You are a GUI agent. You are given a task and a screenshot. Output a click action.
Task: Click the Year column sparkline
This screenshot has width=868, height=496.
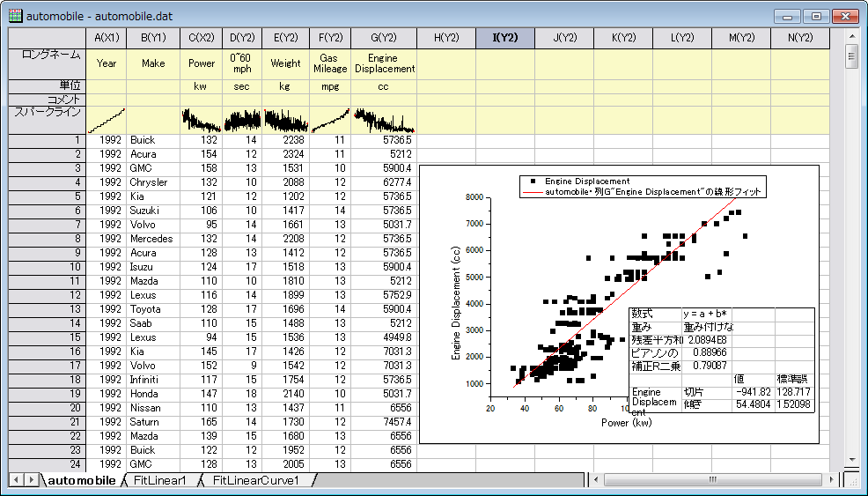(107, 120)
